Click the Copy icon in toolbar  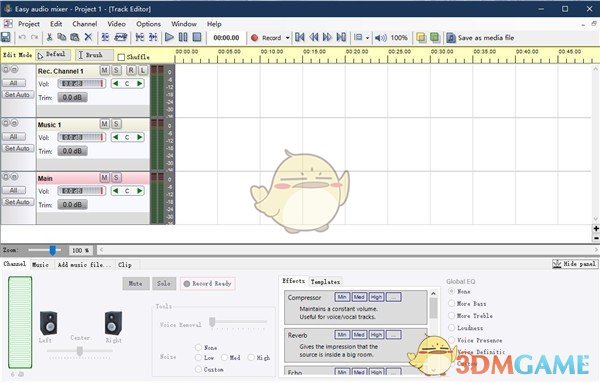[x=61, y=37]
